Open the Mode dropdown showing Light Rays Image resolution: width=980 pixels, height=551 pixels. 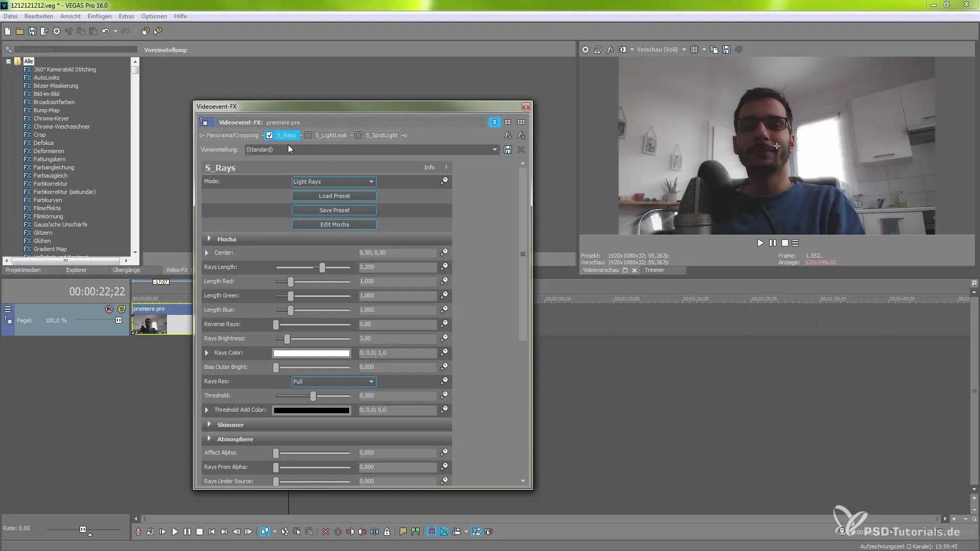click(334, 182)
